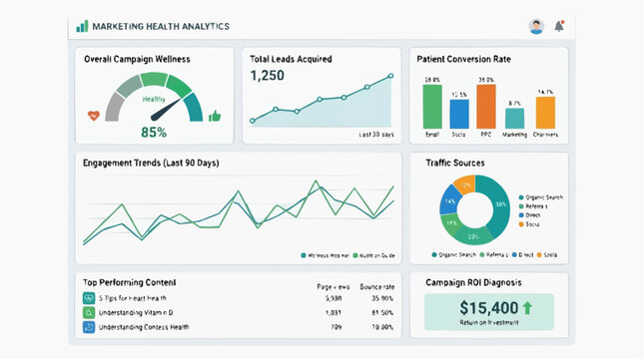Click the orange donut segment in Traffic Sources
Image resolution: width=644 pixels, height=359 pixels.
[x=465, y=184]
